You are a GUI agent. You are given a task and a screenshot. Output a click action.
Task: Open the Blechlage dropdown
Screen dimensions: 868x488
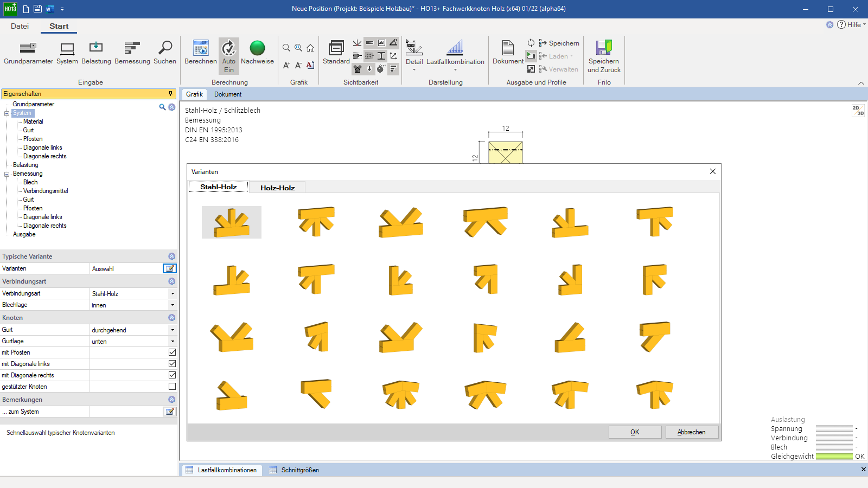[173, 305]
